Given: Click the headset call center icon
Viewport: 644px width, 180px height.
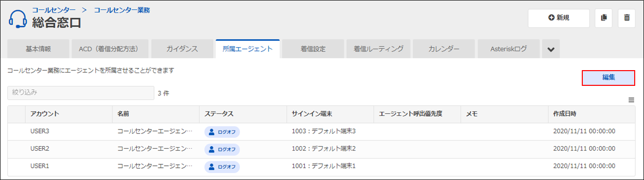Looking at the screenshot, I should click(x=18, y=19).
